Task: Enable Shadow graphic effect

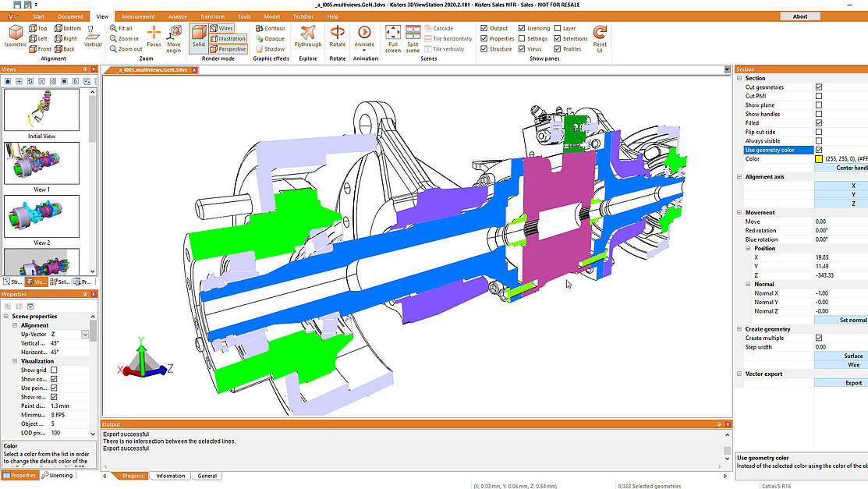Action: tap(270, 48)
